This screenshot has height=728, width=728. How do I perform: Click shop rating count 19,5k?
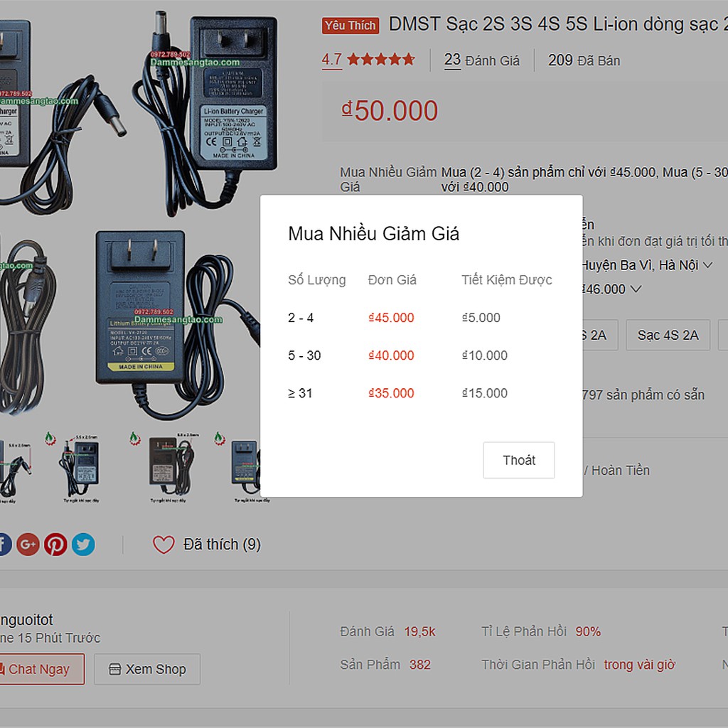[x=419, y=631]
